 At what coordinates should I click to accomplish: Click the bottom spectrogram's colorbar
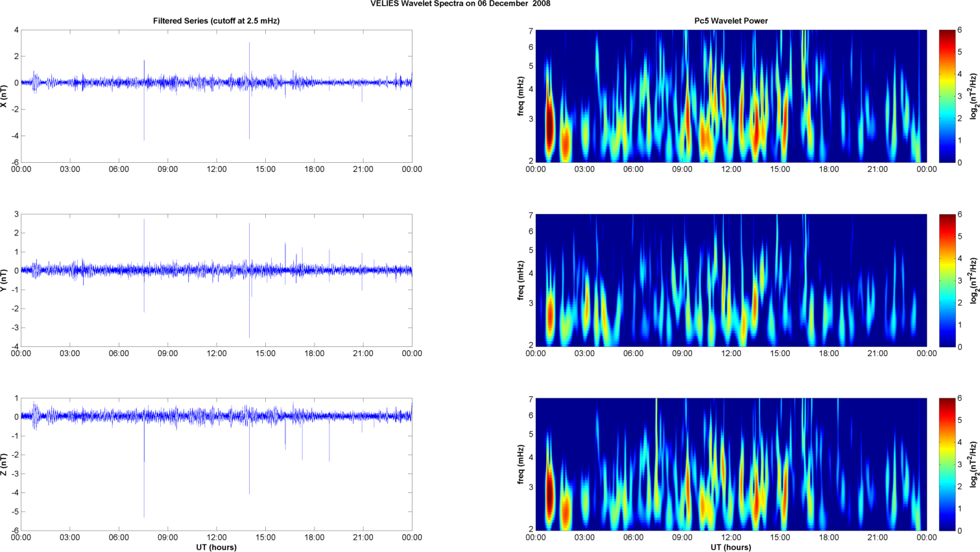click(x=947, y=464)
